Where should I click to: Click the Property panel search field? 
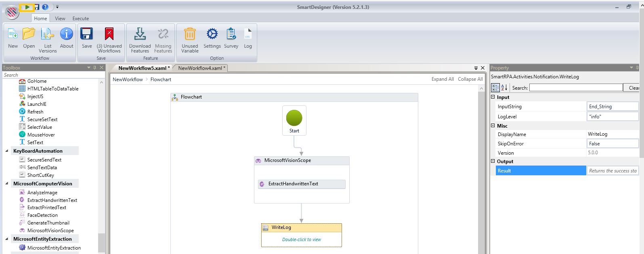[x=576, y=88]
